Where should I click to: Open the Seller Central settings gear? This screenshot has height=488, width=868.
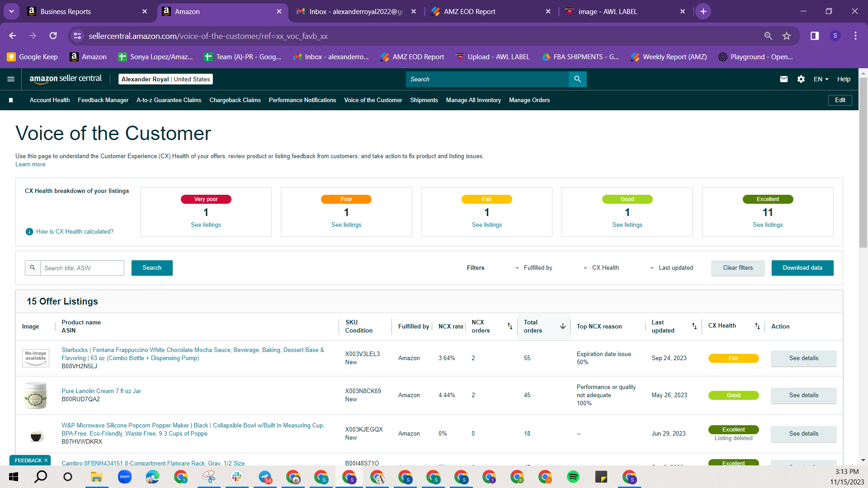(801, 79)
